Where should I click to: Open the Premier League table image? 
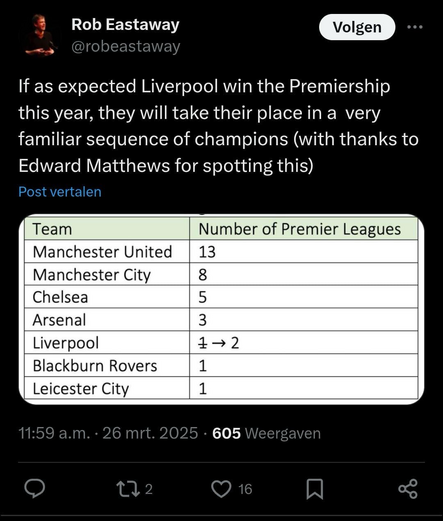(221, 309)
